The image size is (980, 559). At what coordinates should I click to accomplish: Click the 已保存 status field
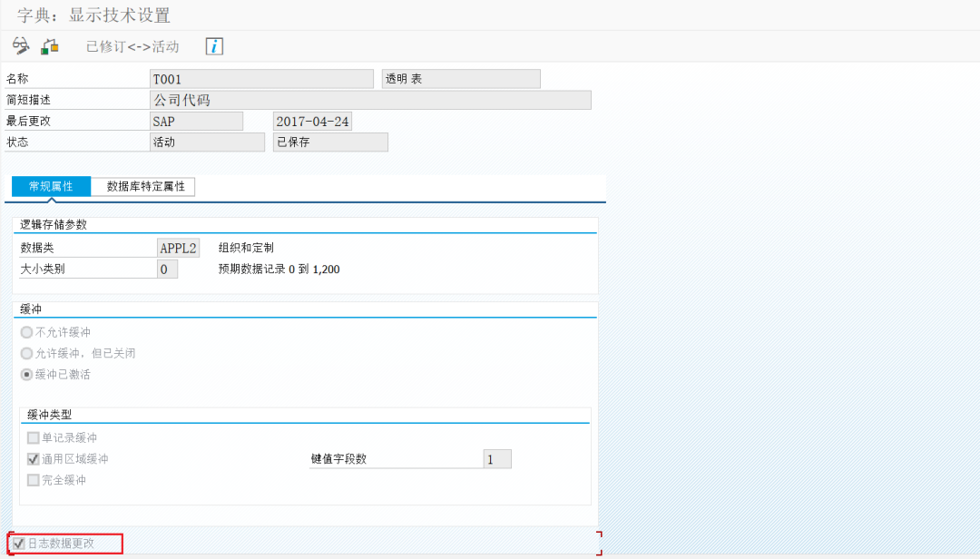click(x=330, y=142)
